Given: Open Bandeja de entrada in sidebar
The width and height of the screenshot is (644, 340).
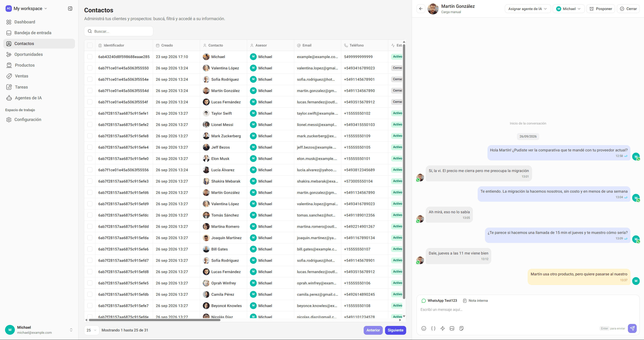Looking at the screenshot, I should pyautogui.click(x=39, y=33).
